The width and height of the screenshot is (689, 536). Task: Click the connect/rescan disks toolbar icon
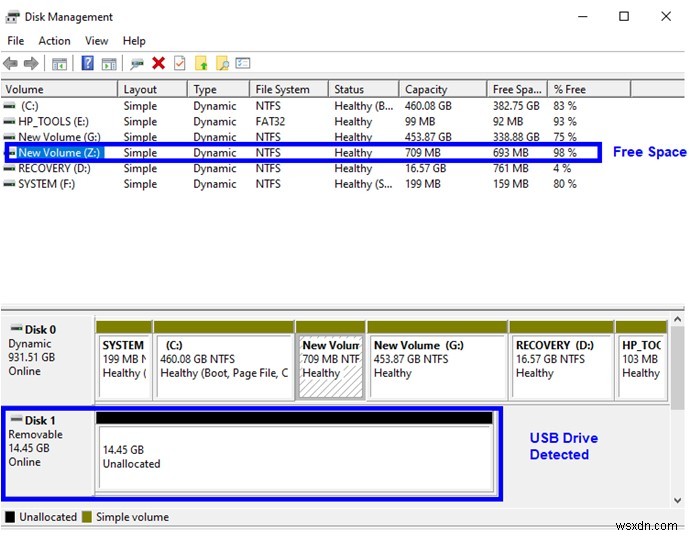click(137, 64)
